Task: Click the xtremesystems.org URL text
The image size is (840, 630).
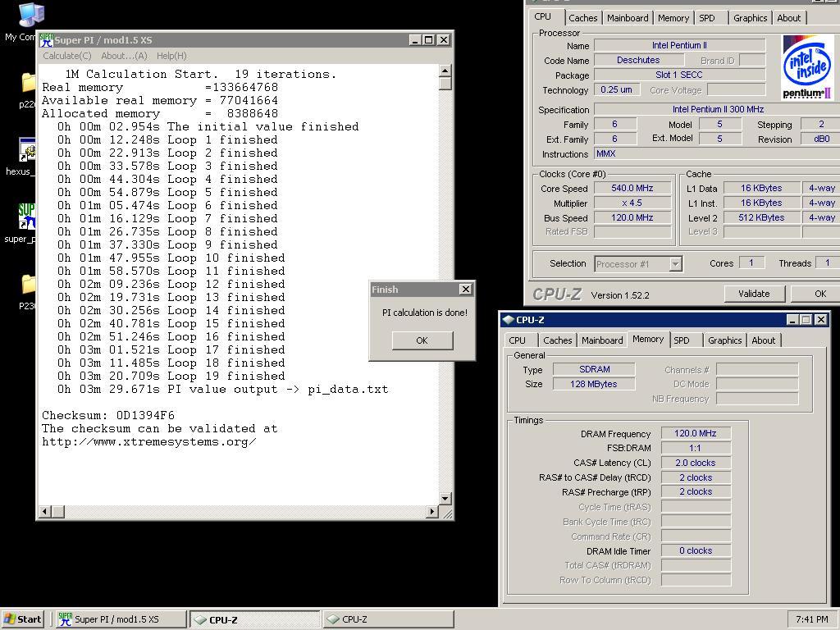Action: [149, 442]
